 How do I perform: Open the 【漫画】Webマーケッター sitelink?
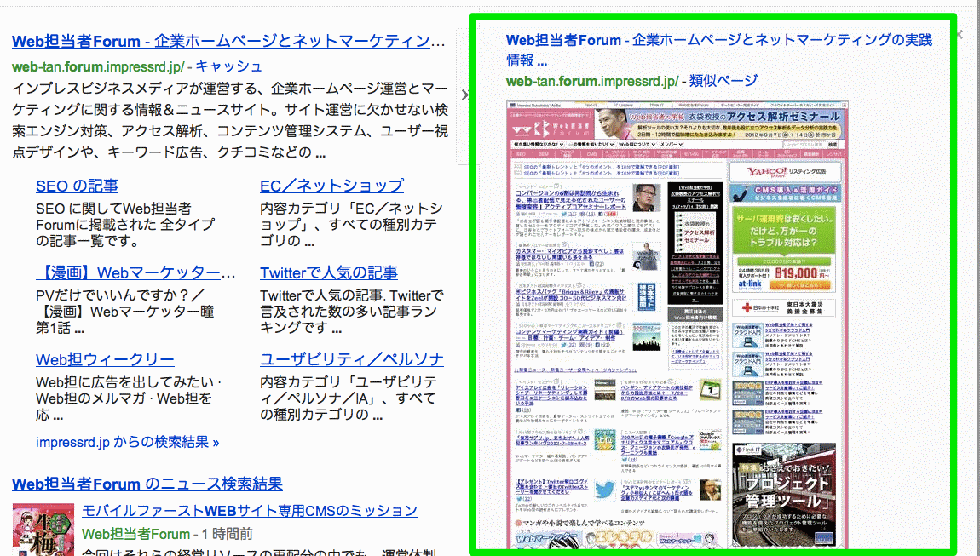click(135, 272)
